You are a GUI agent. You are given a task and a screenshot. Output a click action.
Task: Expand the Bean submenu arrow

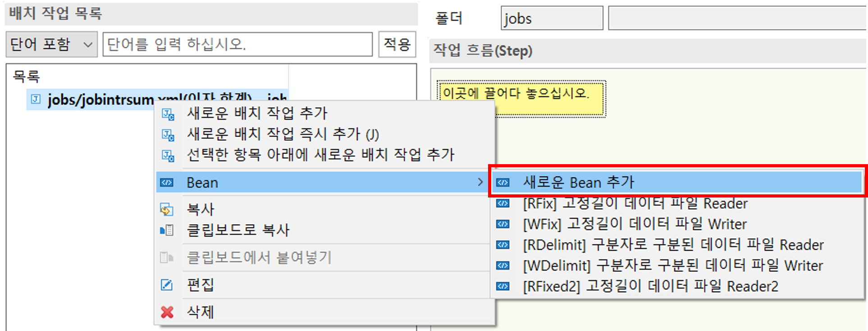pyautogui.click(x=480, y=182)
